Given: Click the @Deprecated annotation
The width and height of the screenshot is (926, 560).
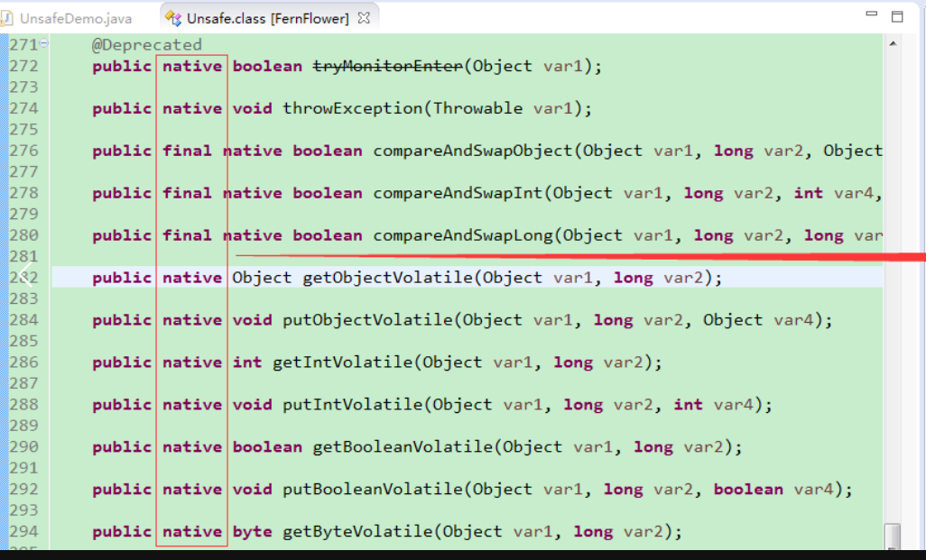Looking at the screenshot, I should (146, 44).
